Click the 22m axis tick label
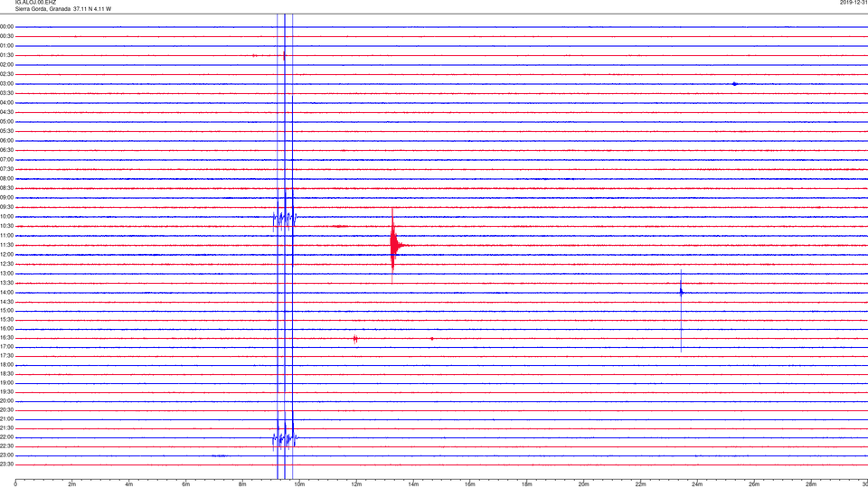The image size is (868, 488). point(640,484)
